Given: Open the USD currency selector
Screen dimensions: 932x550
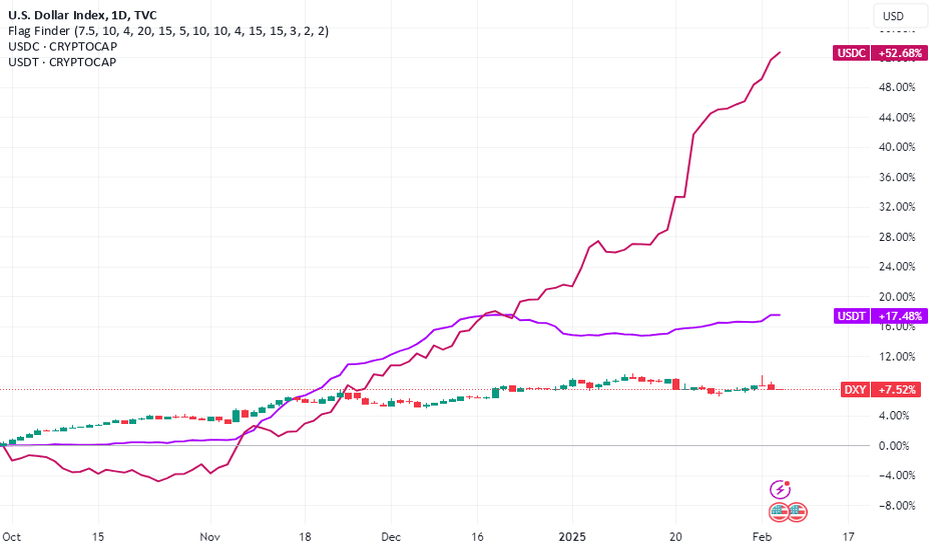Looking at the screenshot, I should click(893, 16).
